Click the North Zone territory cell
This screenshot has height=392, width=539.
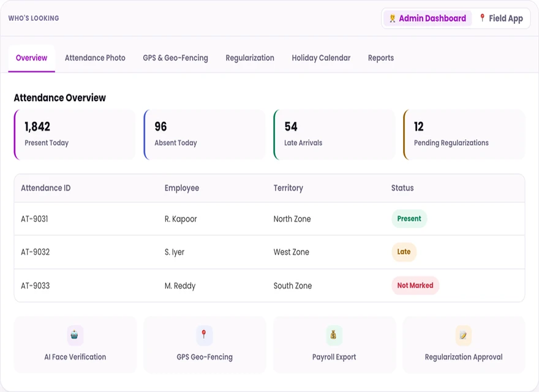[x=292, y=219]
